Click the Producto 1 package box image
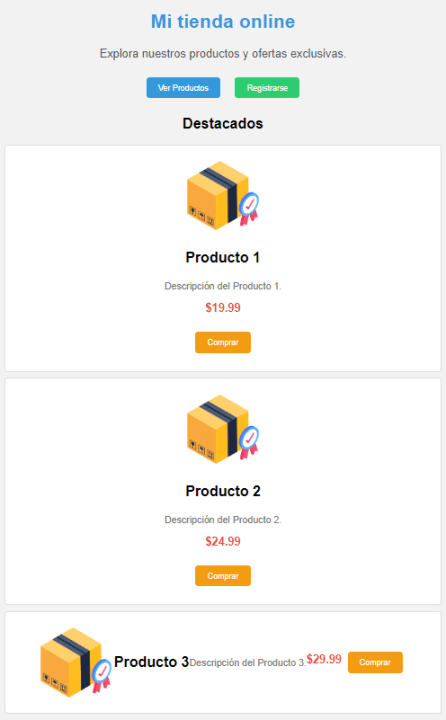The height and width of the screenshot is (720, 446). point(223,196)
